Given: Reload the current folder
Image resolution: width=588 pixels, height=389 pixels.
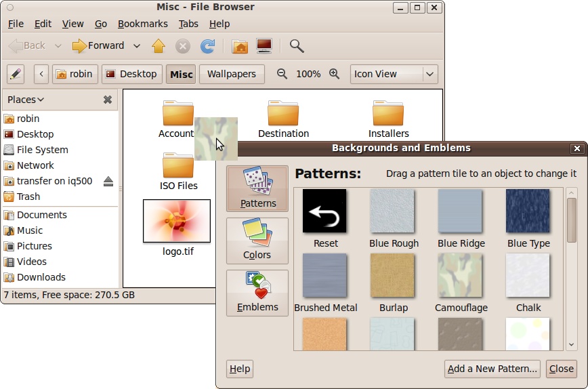Looking at the screenshot, I should click(207, 46).
